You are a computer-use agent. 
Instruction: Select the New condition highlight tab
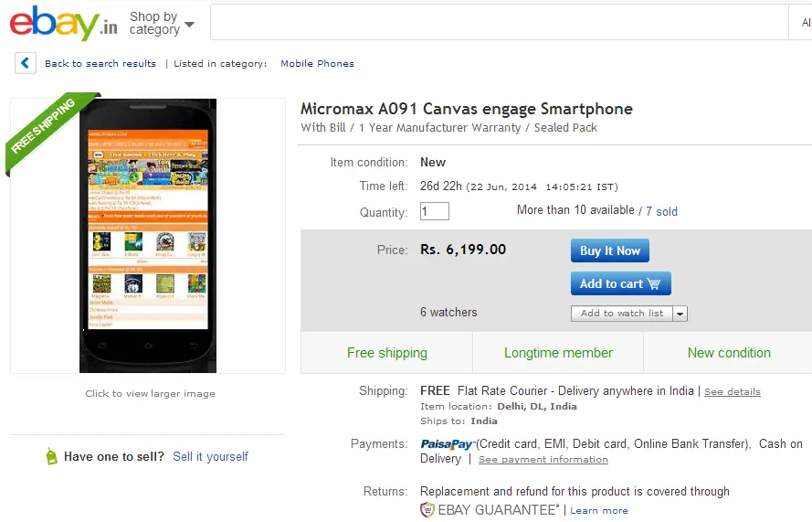(729, 353)
